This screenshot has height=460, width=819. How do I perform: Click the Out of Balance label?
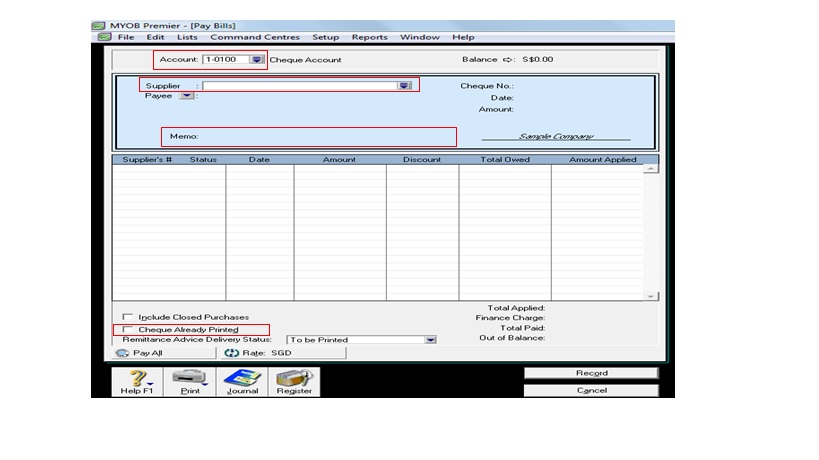click(x=512, y=338)
